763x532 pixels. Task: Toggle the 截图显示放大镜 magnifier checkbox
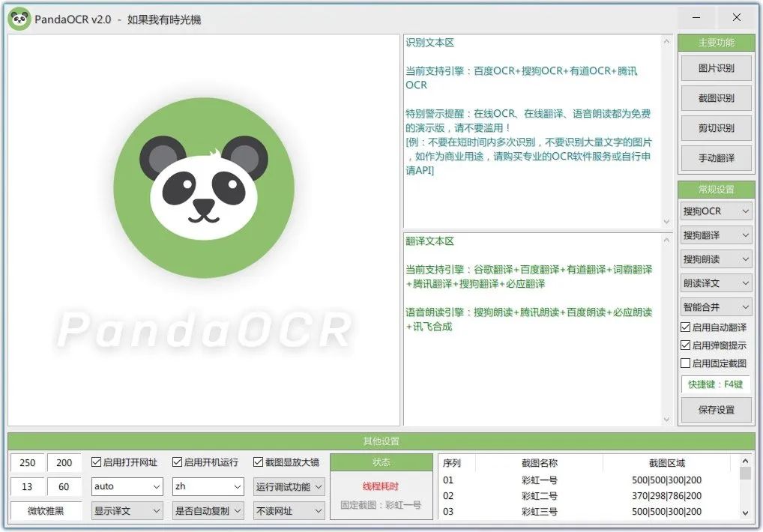(256, 462)
